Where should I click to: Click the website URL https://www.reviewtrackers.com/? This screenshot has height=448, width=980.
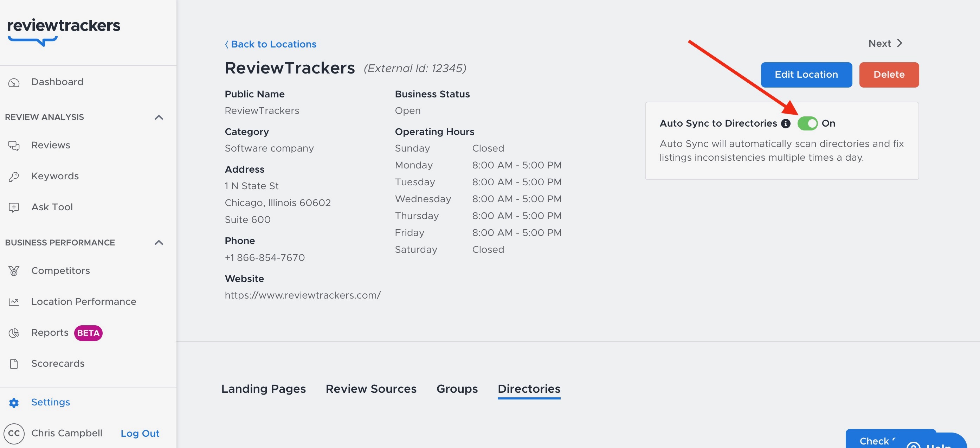pyautogui.click(x=302, y=295)
